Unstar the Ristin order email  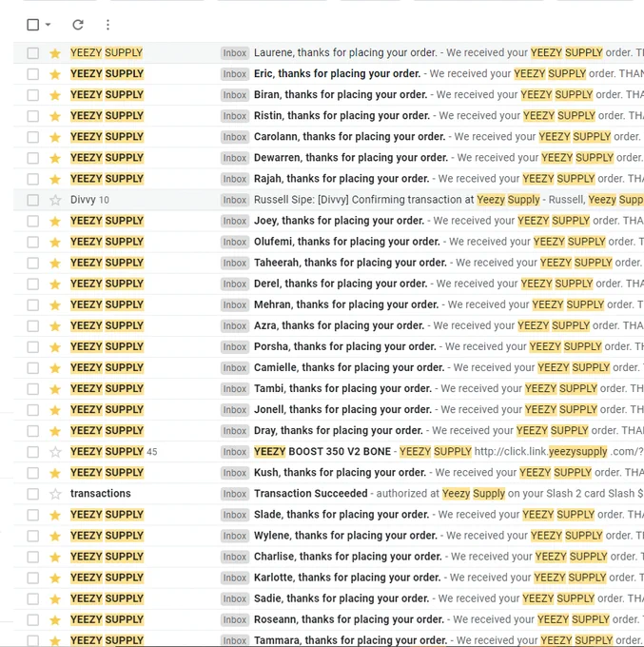tap(55, 116)
